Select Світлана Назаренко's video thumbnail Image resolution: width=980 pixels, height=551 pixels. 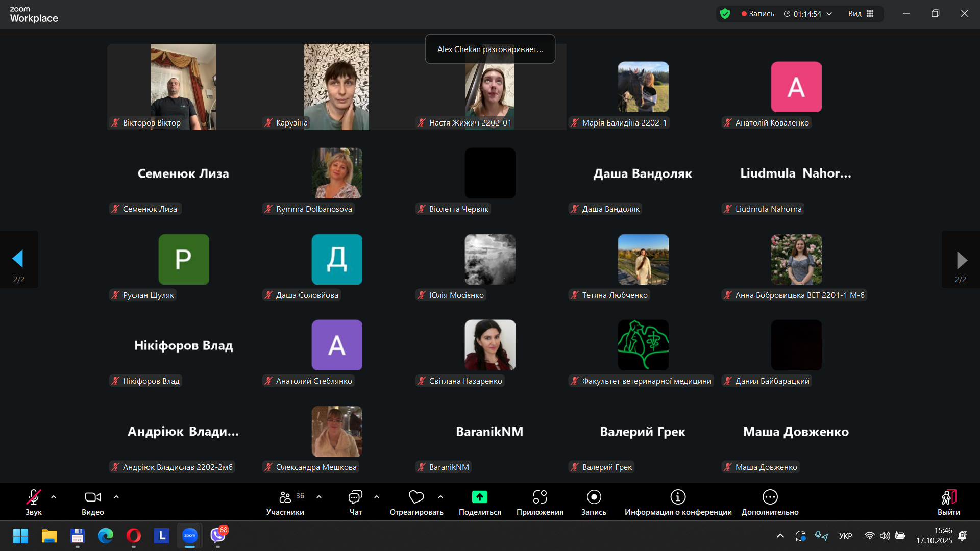(x=489, y=345)
